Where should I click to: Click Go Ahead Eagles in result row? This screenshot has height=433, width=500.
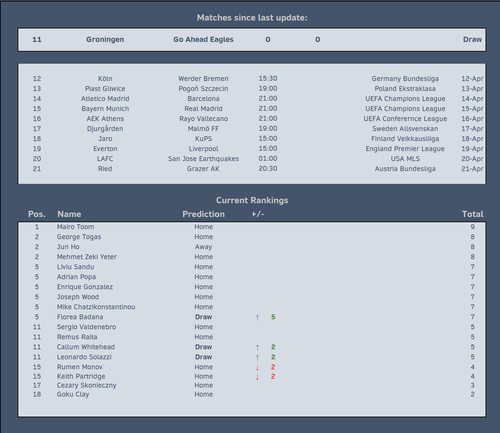[203, 39]
